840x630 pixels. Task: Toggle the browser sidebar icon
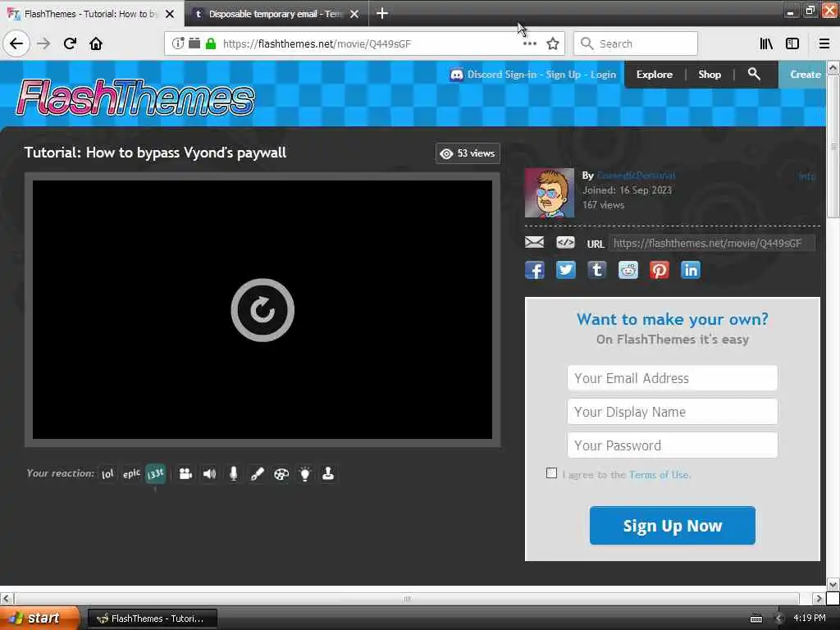(792, 43)
